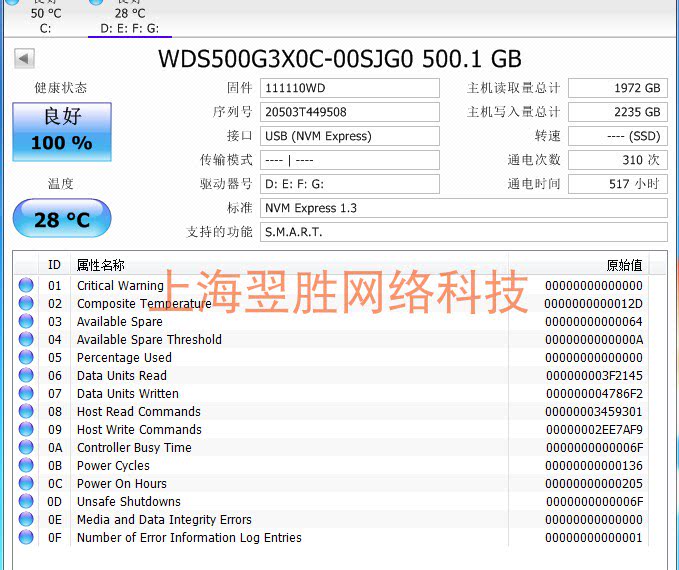
Task: Select the rotation rate value ---- (SSD)
Action: click(618, 136)
